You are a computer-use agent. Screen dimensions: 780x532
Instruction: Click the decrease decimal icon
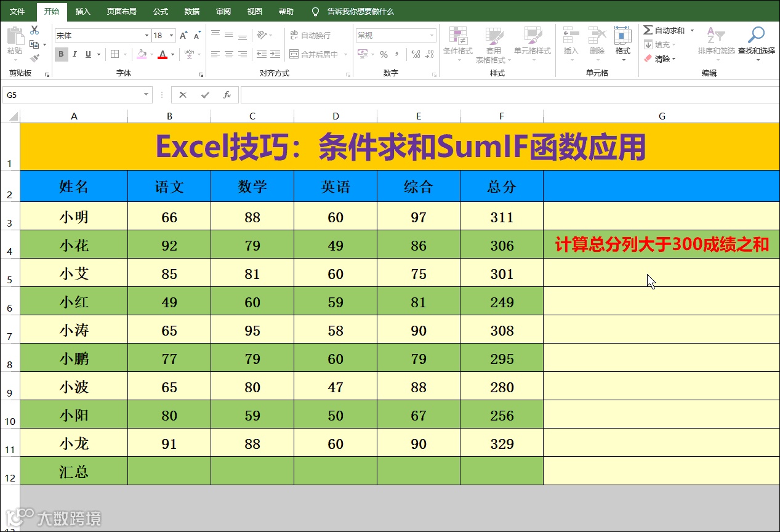[430, 54]
